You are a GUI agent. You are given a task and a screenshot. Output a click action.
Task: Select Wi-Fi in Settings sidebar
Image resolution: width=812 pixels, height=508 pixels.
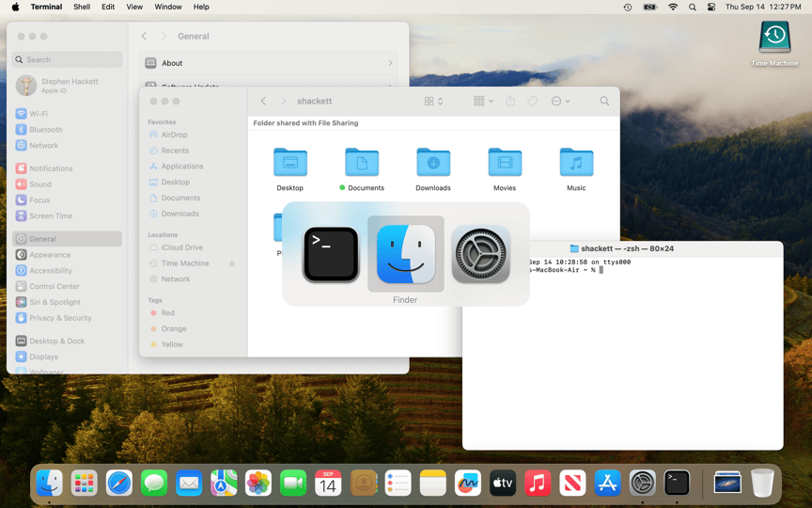(67, 114)
